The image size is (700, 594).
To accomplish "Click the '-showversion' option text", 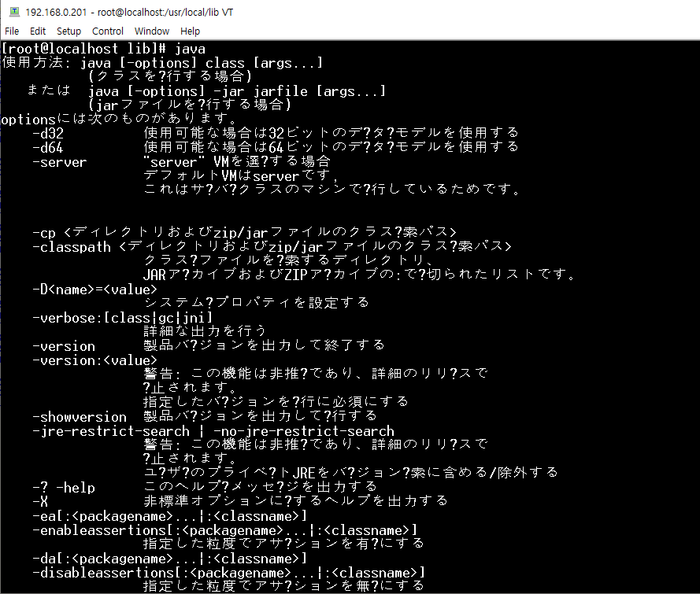I will click(80, 417).
